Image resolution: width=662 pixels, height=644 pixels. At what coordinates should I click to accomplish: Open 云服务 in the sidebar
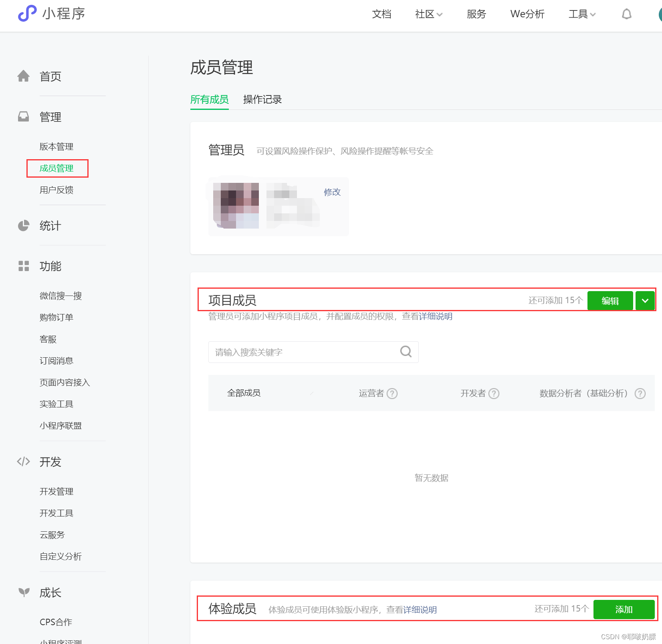coord(52,535)
